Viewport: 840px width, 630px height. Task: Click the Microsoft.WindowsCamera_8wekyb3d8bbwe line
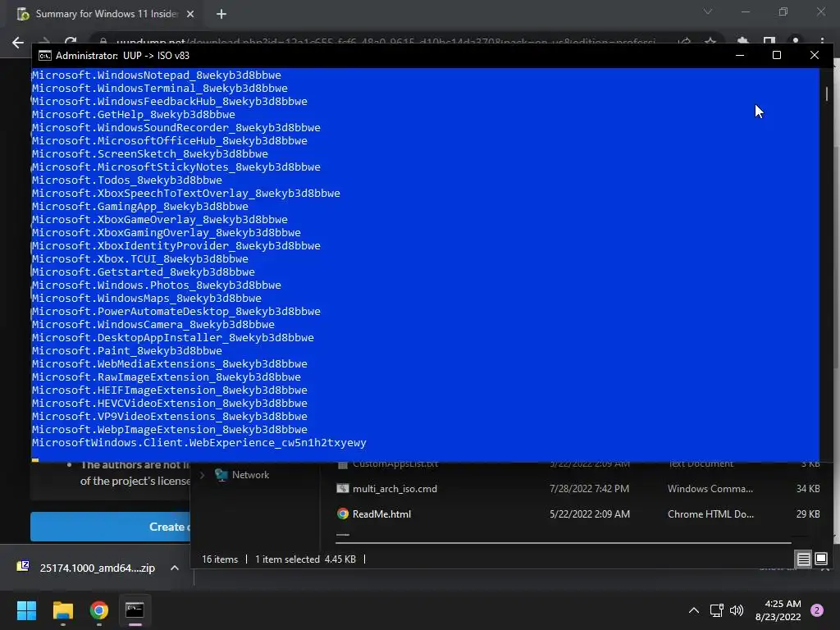pyautogui.click(x=153, y=325)
